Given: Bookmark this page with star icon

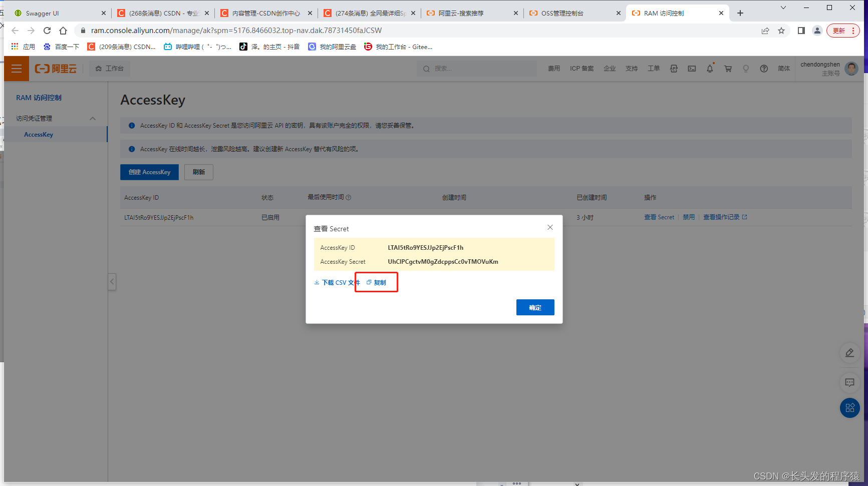Looking at the screenshot, I should [781, 31].
